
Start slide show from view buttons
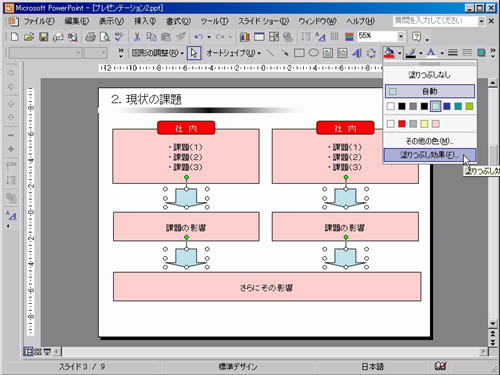click(x=47, y=351)
